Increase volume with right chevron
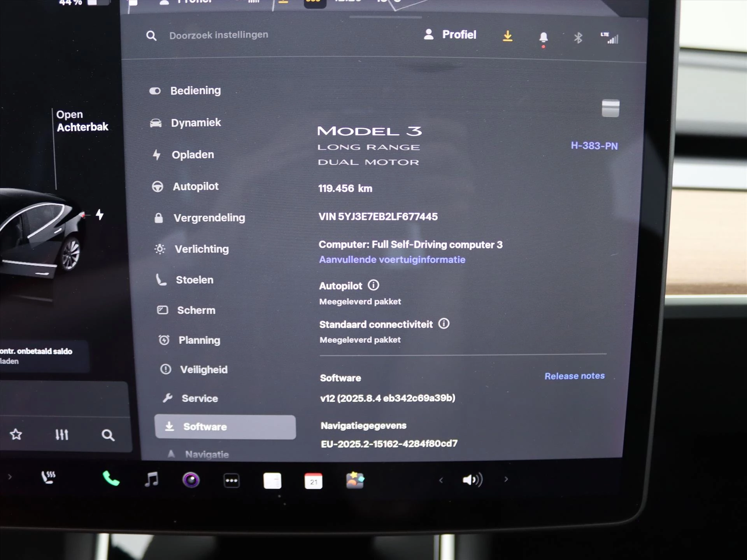747x560 pixels. (x=506, y=479)
